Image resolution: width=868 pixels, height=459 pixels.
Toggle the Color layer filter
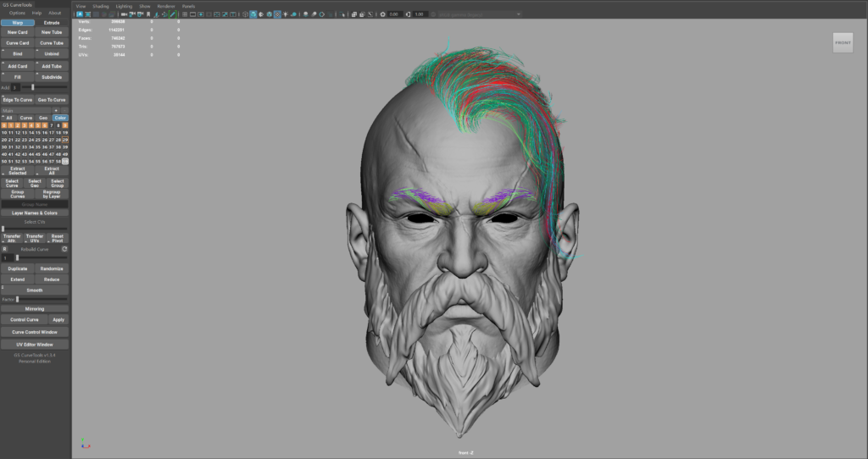[x=61, y=118]
